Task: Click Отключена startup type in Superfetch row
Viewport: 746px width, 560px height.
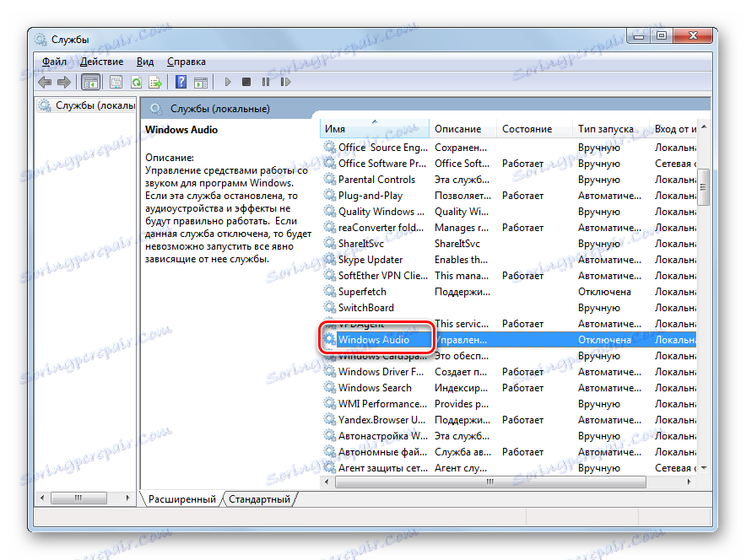Action: (604, 292)
